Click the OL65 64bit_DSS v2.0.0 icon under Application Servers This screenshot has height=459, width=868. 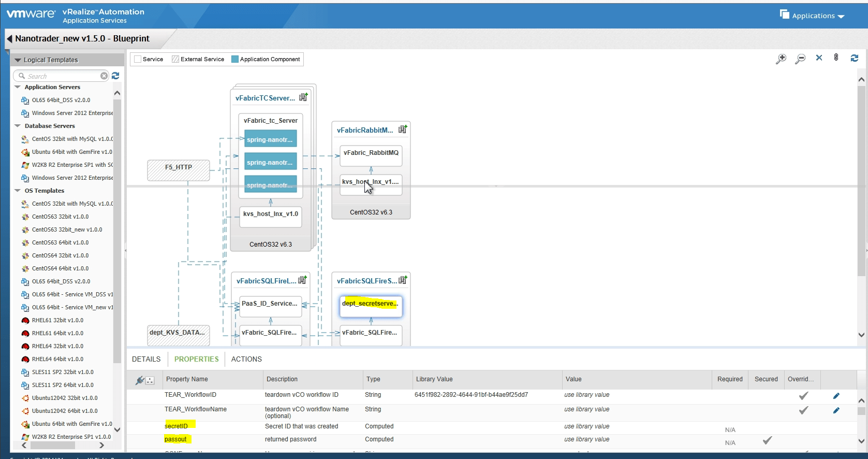(x=25, y=101)
